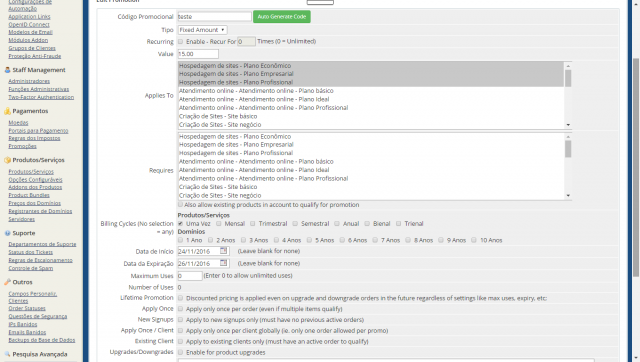Check the Trienal billing cycle
Image resolution: width=640 pixels, height=362 pixels.
[398, 223]
